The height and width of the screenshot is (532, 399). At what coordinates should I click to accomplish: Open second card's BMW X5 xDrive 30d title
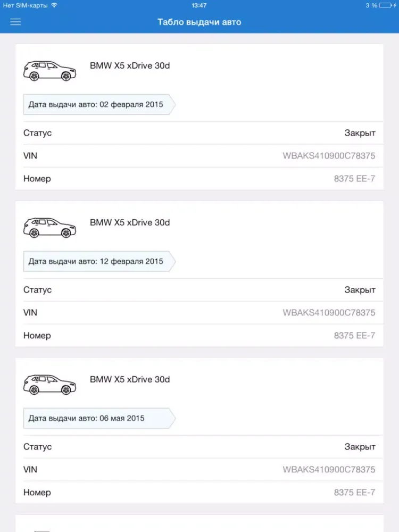click(x=130, y=222)
